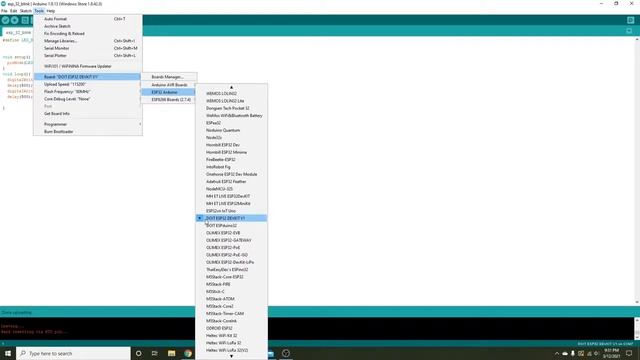Open Serial Monitor from Tools menu
Image resolution: width=640 pixels, height=360 pixels.
tap(88, 48)
